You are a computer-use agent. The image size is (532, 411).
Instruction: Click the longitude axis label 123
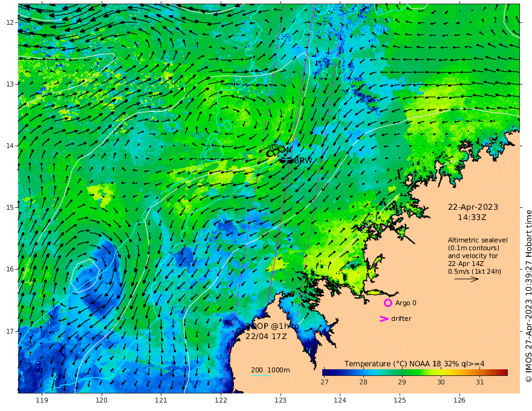point(281,401)
